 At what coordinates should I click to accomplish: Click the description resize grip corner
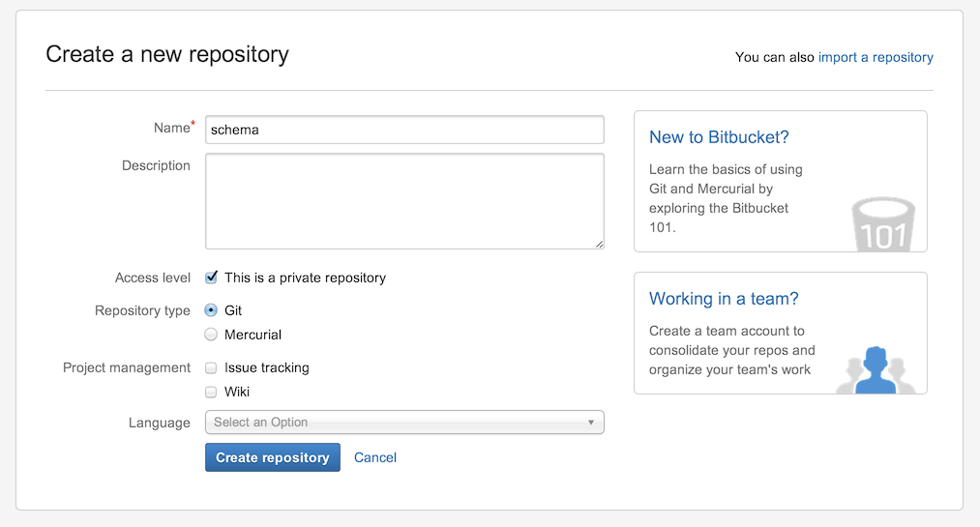pyautogui.click(x=600, y=244)
